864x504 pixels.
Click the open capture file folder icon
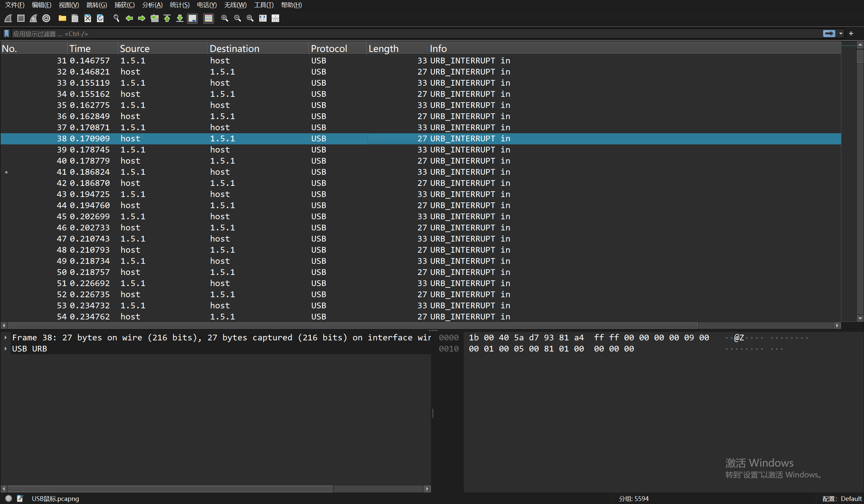point(62,18)
